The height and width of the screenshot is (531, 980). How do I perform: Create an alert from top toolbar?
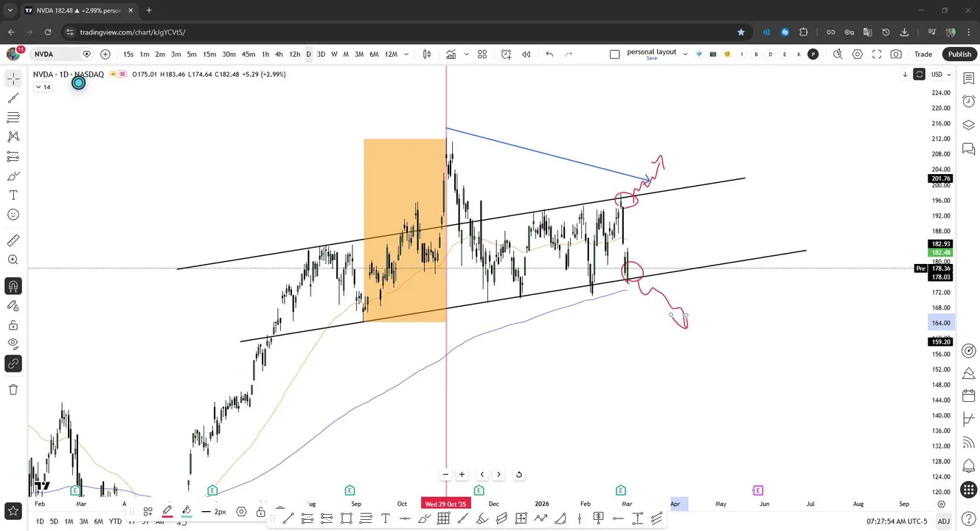click(506, 54)
